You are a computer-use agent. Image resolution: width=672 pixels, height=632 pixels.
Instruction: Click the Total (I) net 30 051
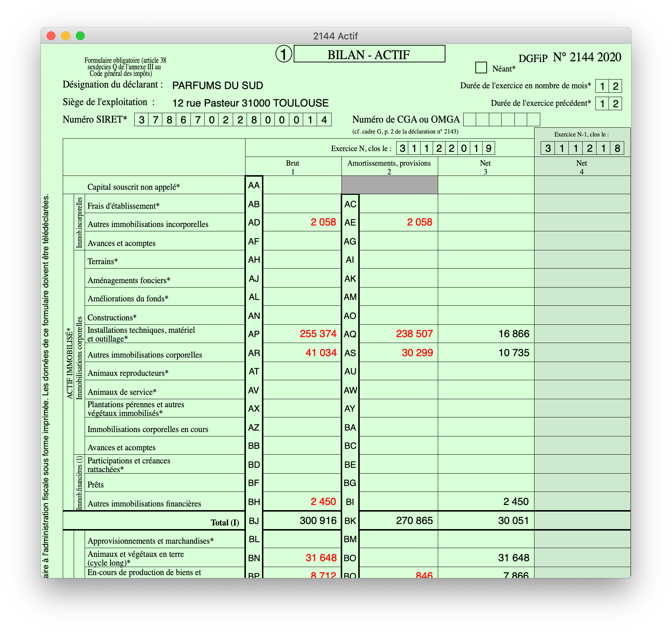[514, 520]
